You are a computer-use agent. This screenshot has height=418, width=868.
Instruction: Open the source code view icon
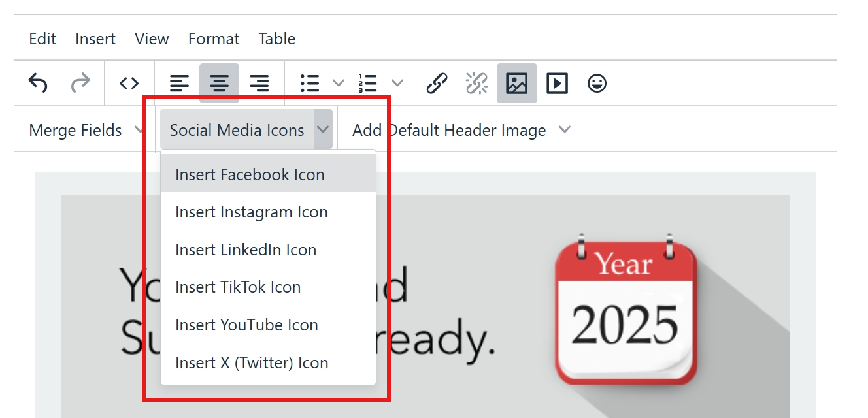pos(129,84)
